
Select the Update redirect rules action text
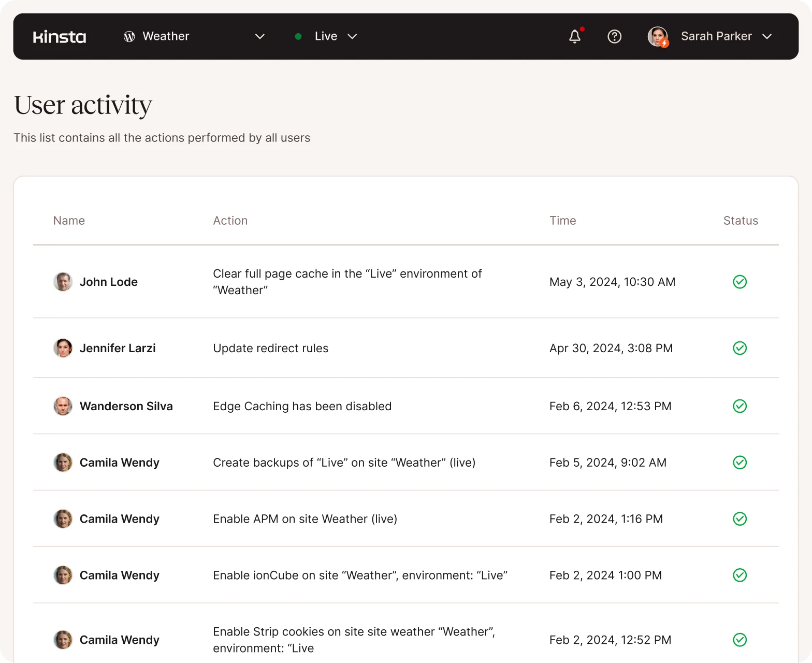pyautogui.click(x=270, y=348)
